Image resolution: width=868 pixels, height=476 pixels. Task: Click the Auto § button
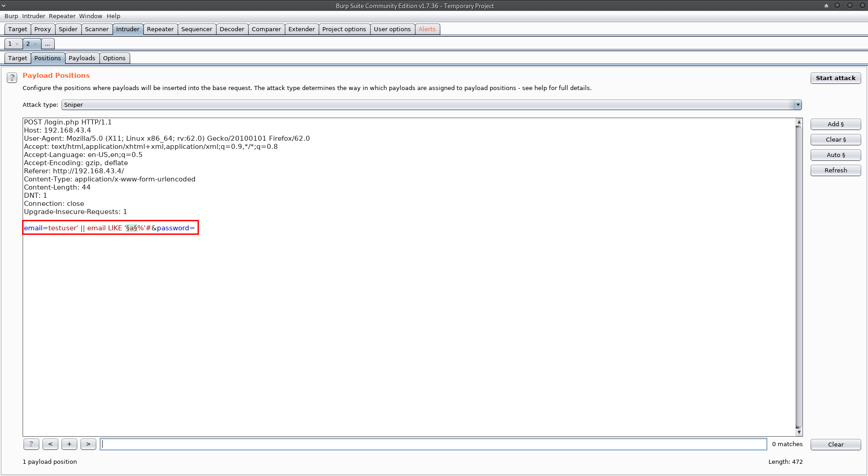tap(835, 155)
